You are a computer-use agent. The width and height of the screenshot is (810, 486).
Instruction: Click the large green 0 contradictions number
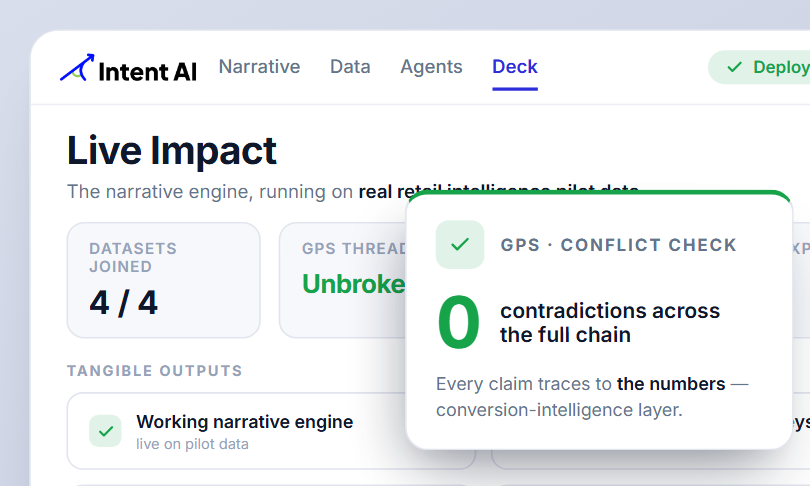point(458,322)
